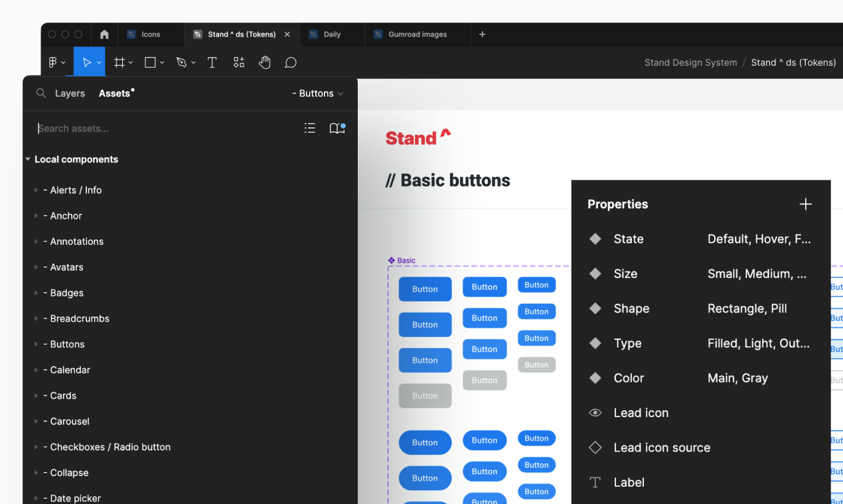This screenshot has width=843, height=504.
Task: Click the Shape variant diamond icon
Action: pos(595,308)
